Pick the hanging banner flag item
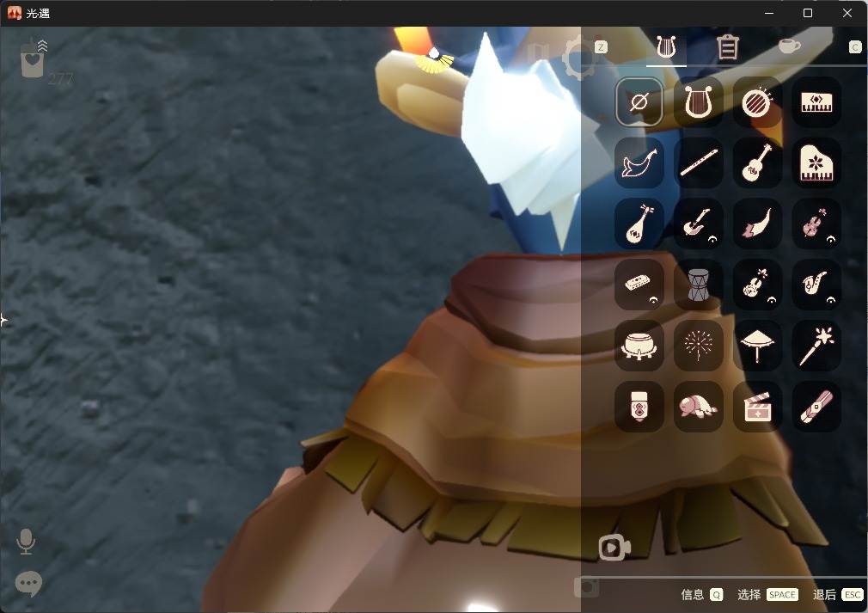 click(639, 407)
